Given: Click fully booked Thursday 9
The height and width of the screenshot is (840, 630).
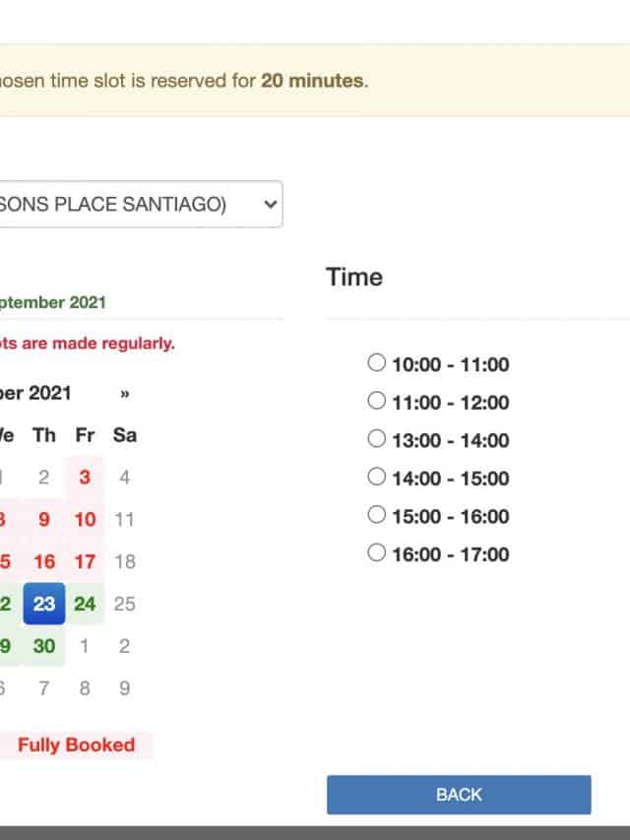Looking at the screenshot, I should pos(44,520).
